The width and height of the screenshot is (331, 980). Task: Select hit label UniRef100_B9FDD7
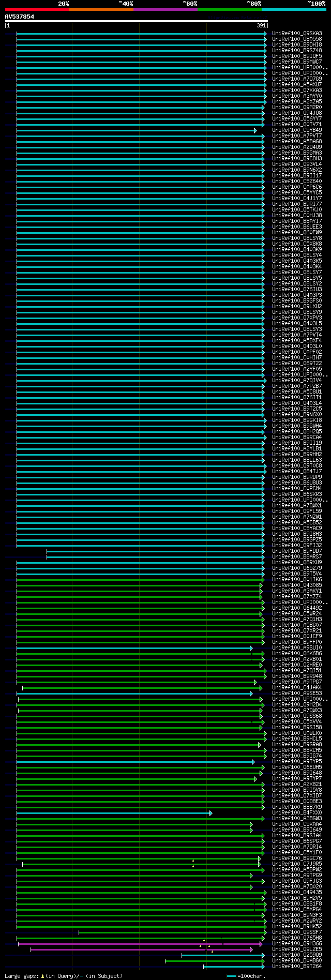pos(297,551)
